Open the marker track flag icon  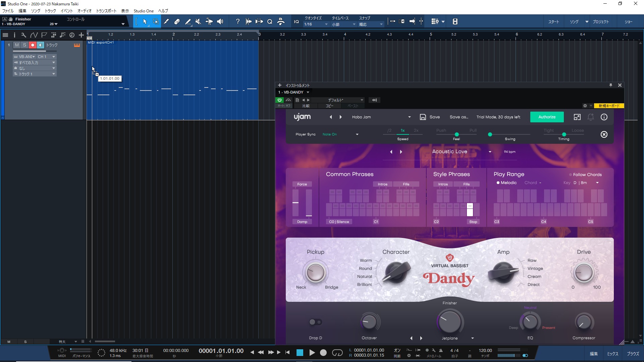coord(44,35)
